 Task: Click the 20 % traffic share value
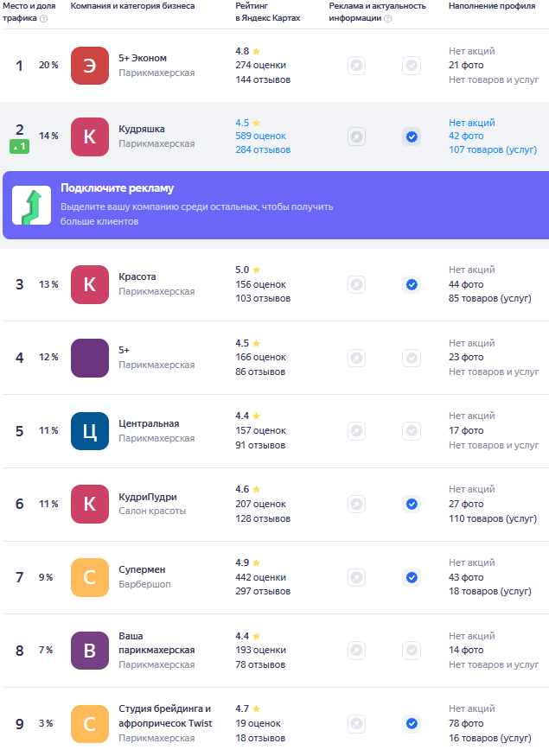(48, 65)
